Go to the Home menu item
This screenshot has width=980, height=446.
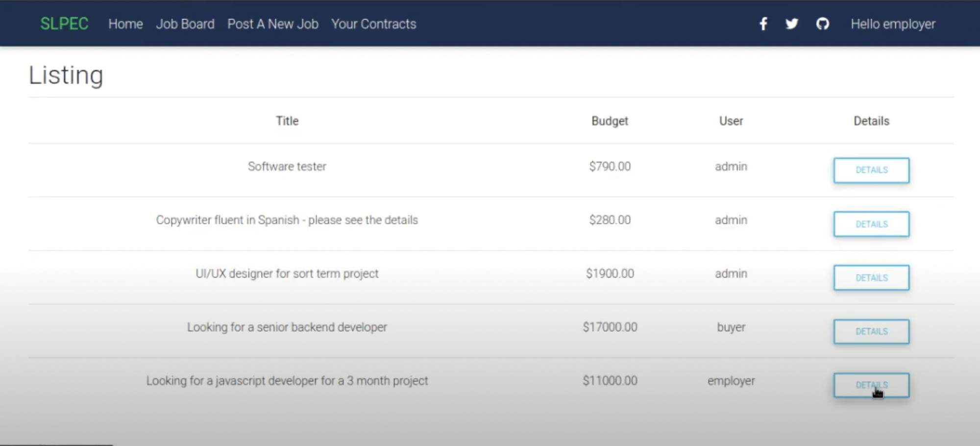125,24
